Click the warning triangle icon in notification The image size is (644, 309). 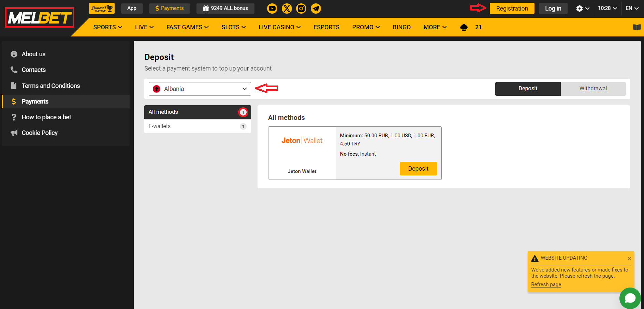pyautogui.click(x=535, y=259)
